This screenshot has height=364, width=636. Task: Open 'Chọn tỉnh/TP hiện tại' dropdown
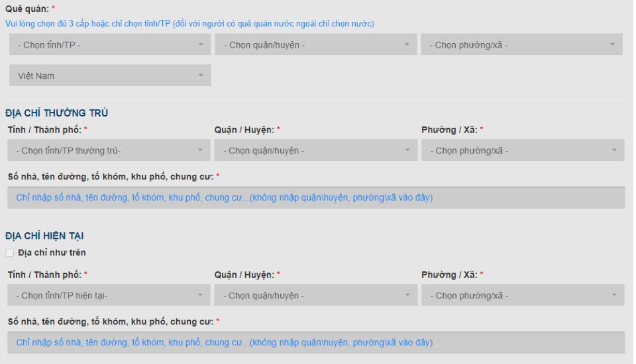109,295
